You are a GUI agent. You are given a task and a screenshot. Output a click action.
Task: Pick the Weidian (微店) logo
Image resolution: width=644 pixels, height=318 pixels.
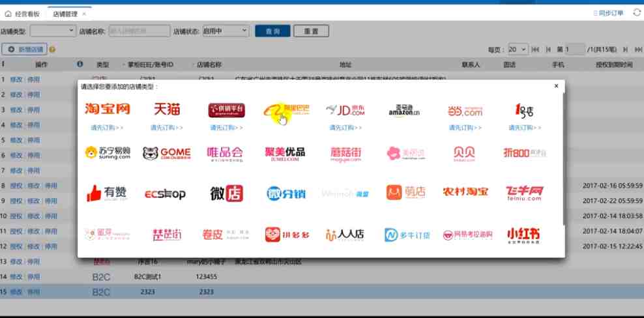click(x=226, y=193)
